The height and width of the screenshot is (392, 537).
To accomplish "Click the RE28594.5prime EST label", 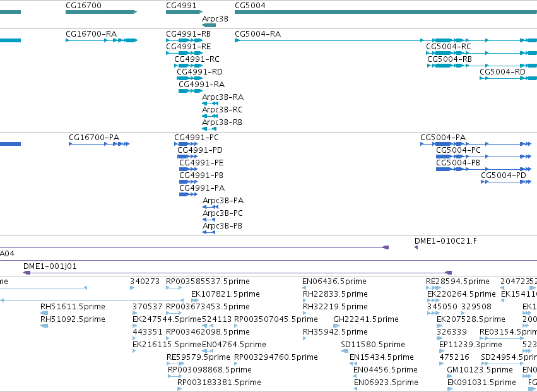I will (457, 282).
